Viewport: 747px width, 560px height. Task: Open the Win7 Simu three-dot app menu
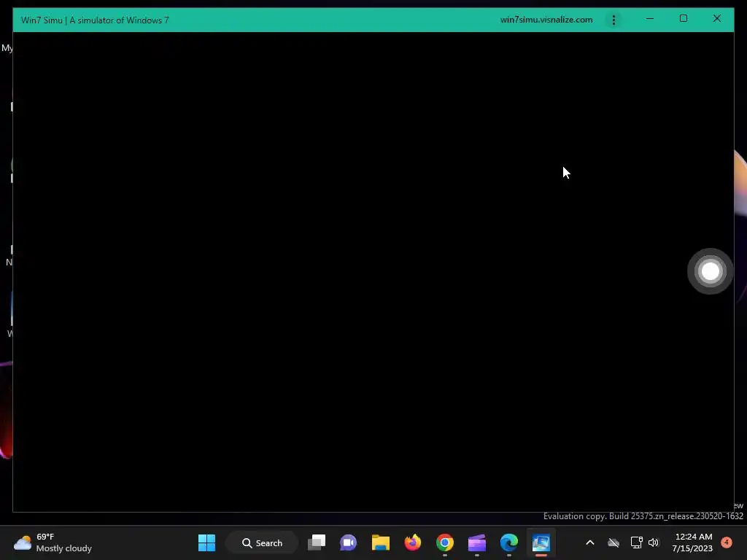(614, 20)
